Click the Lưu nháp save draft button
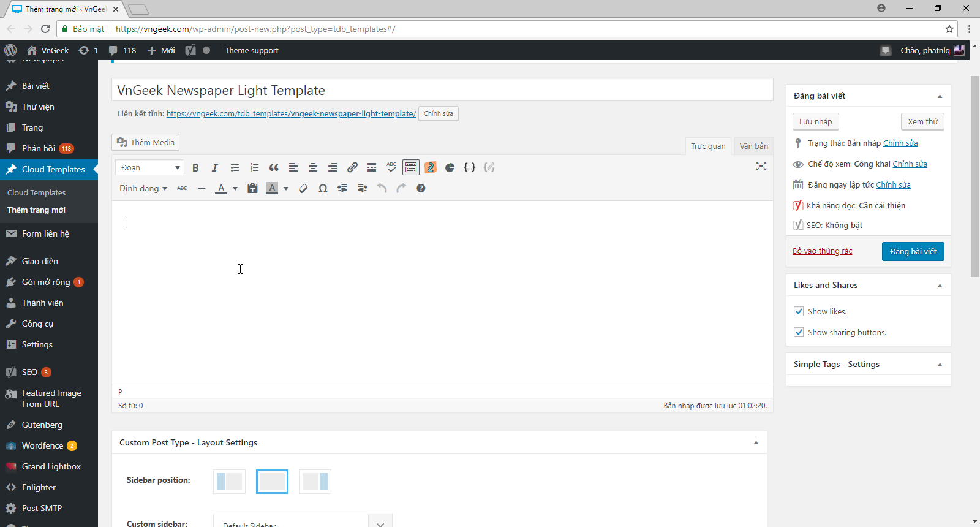This screenshot has height=527, width=980. (x=815, y=121)
